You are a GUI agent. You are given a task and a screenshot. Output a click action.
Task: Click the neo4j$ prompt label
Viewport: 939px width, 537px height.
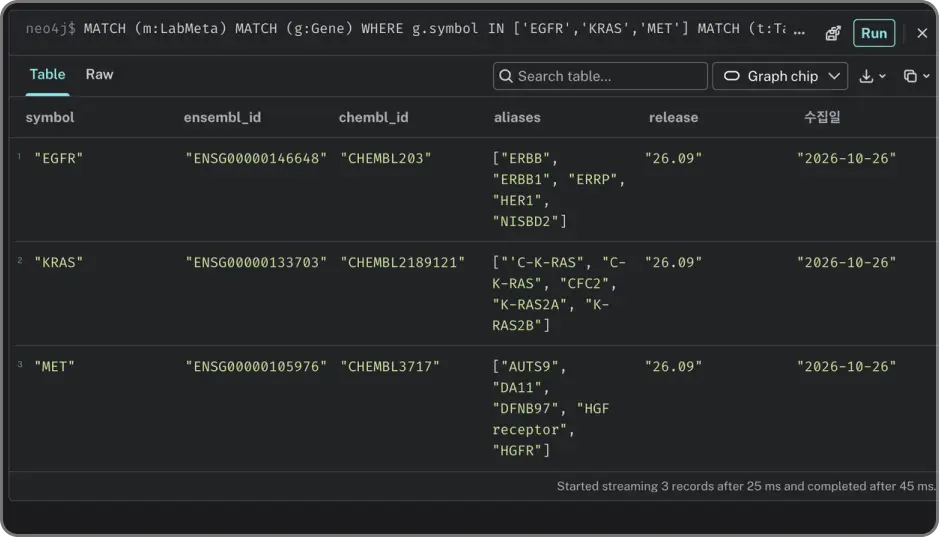tap(51, 29)
